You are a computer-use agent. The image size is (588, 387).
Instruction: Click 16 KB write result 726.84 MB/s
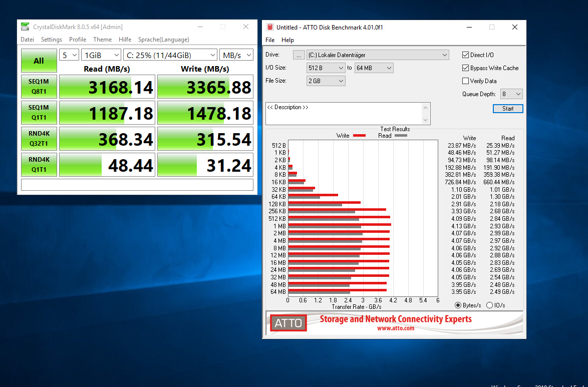click(x=460, y=182)
